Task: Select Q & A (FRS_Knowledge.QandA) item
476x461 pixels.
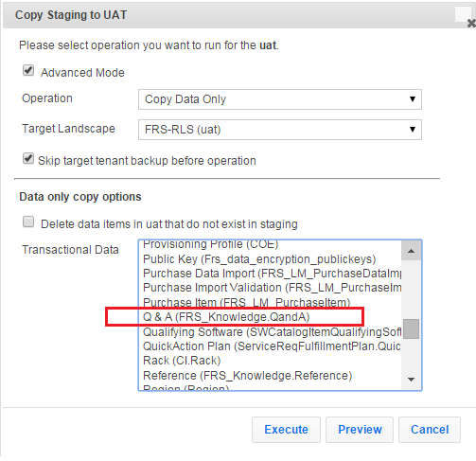Action: [270, 317]
